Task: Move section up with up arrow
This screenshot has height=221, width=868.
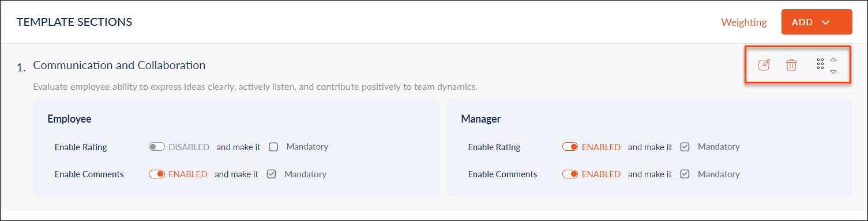Action: (833, 59)
